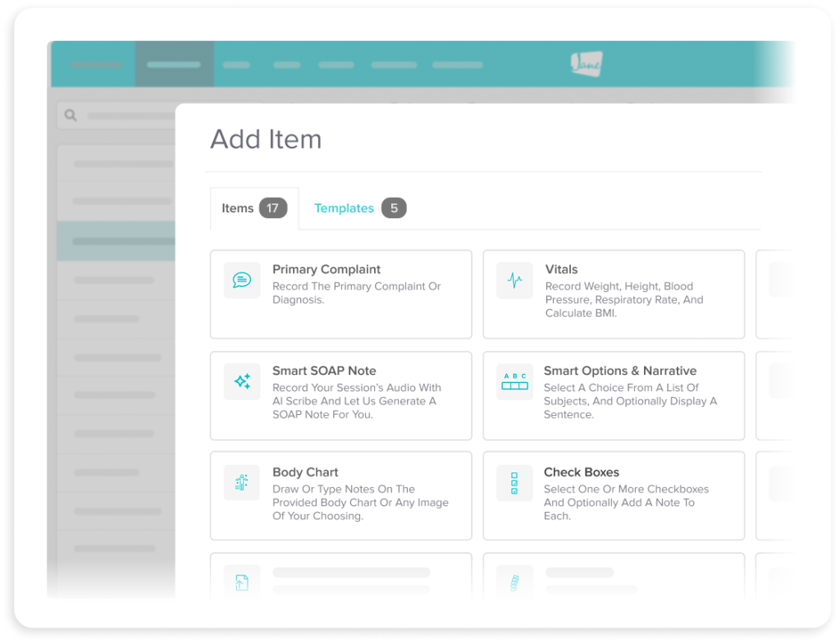This screenshot has width=840, height=643.
Task: Click the item count badge showing 17
Action: (x=273, y=208)
